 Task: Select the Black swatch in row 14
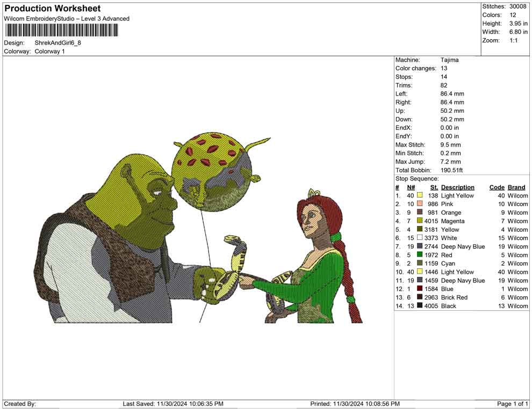pos(420,305)
